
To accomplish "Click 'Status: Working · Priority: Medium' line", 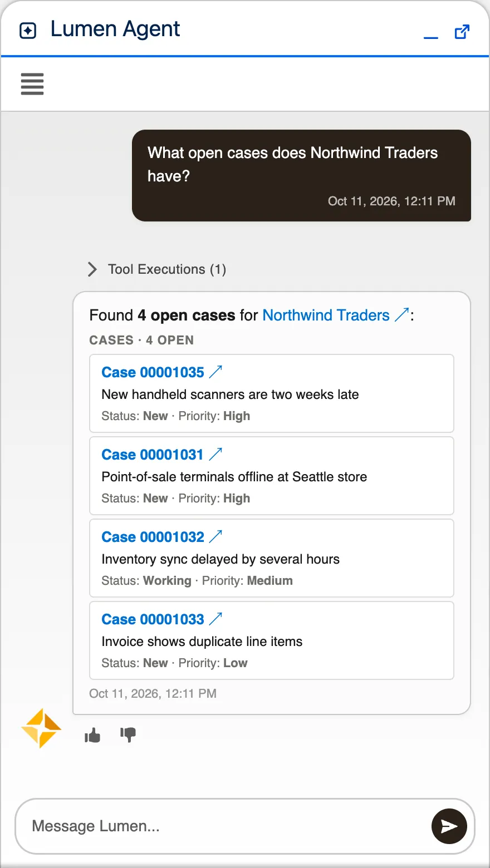I will click(197, 581).
